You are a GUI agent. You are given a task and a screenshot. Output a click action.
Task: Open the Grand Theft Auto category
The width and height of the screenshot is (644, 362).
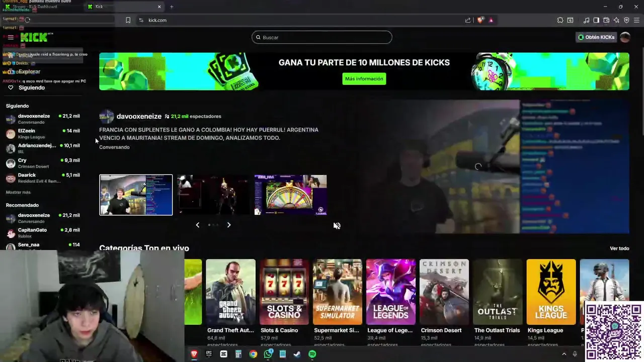click(x=230, y=302)
